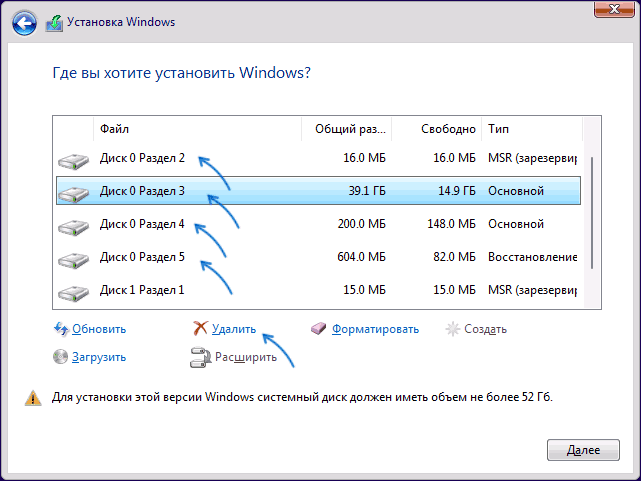The height and width of the screenshot is (481, 641).
Task: Click the Восстановление type cell
Action: point(533,257)
